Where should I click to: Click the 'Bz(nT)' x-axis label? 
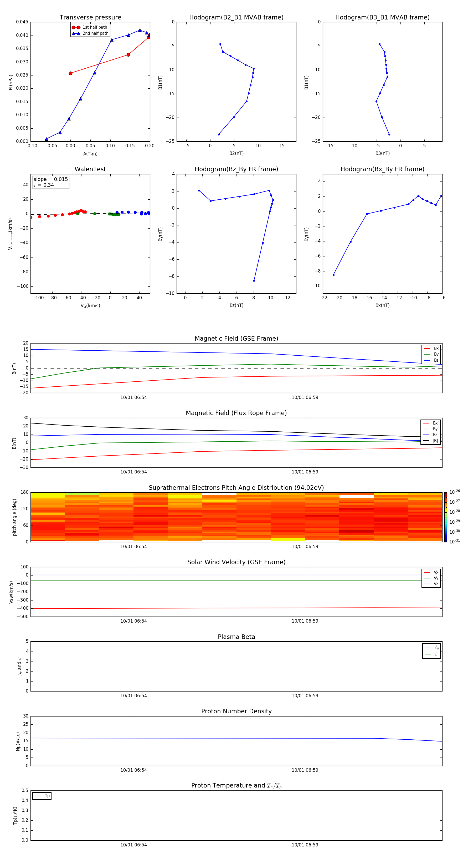point(236,305)
